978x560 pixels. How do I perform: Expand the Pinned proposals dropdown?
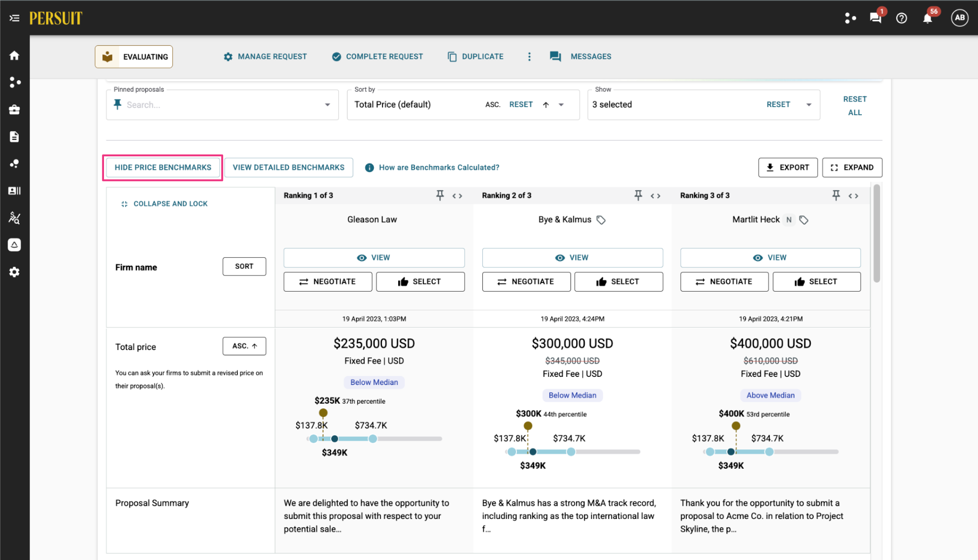coord(328,104)
